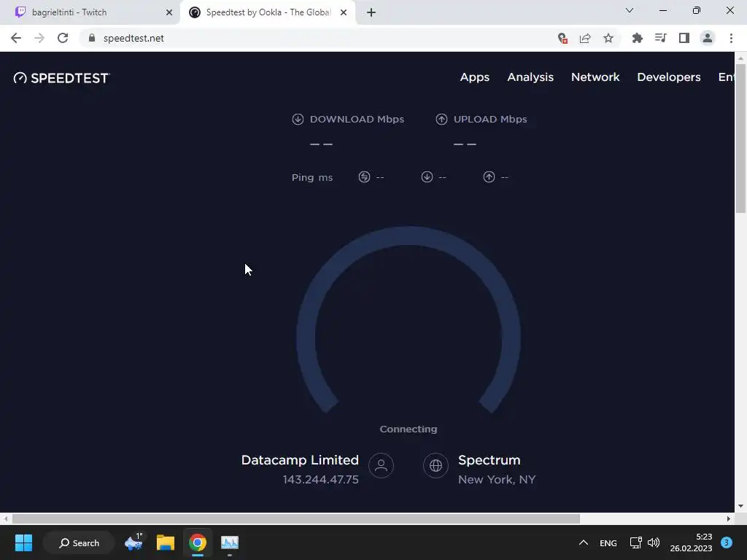This screenshot has height=560, width=747.
Task: Open the monitor graph app in the taskbar
Action: [x=230, y=542]
